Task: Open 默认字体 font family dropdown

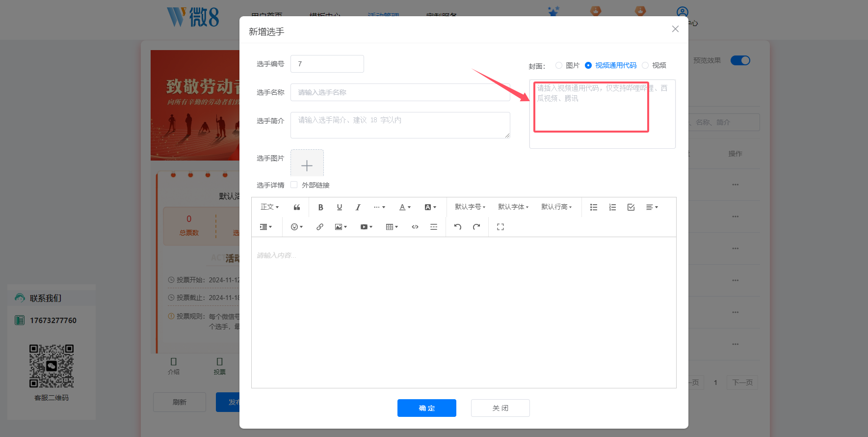Action: click(513, 207)
